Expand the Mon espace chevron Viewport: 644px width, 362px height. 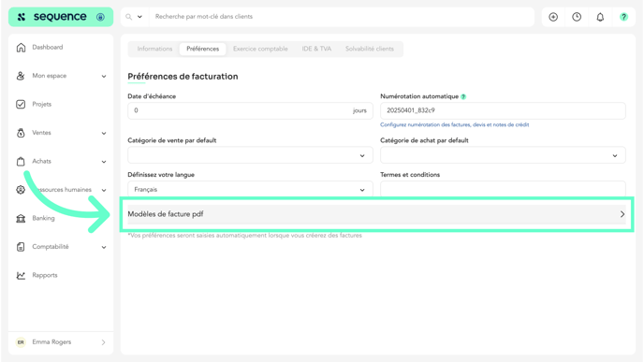(x=104, y=76)
